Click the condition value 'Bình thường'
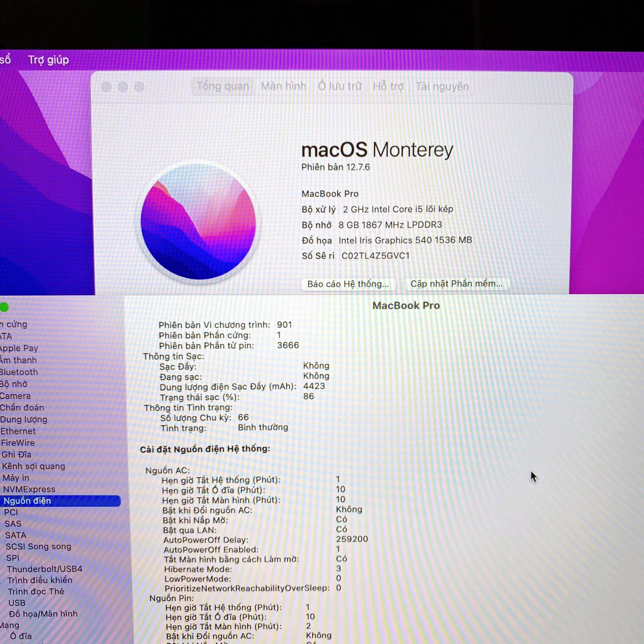The width and height of the screenshot is (644, 644). point(263,427)
